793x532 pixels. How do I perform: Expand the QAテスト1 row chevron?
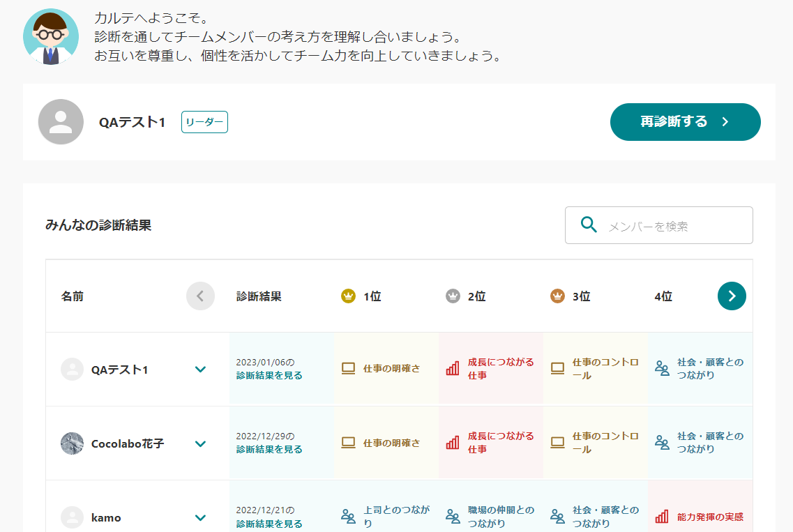[x=201, y=370]
